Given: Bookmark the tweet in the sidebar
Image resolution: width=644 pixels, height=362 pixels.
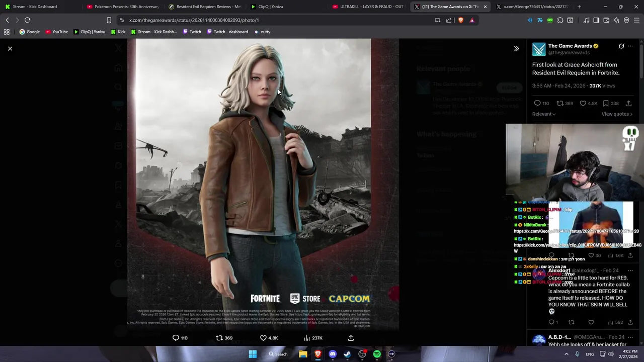Looking at the screenshot, I should click(606, 103).
